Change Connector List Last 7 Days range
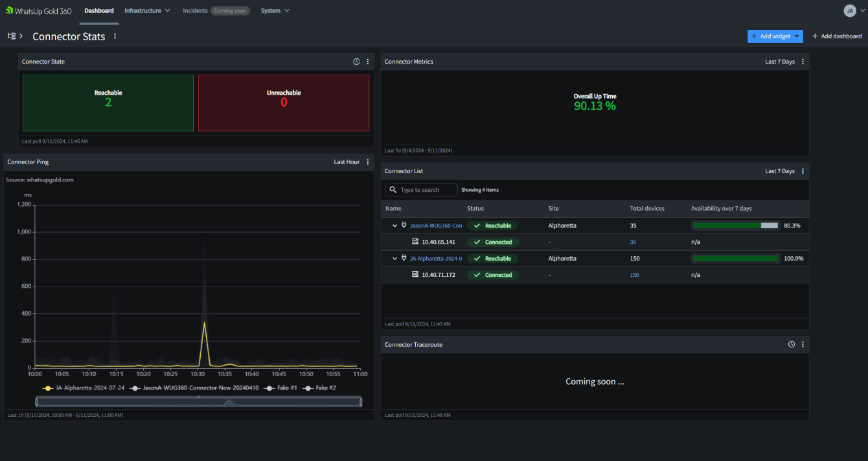The image size is (868, 461). coord(780,171)
